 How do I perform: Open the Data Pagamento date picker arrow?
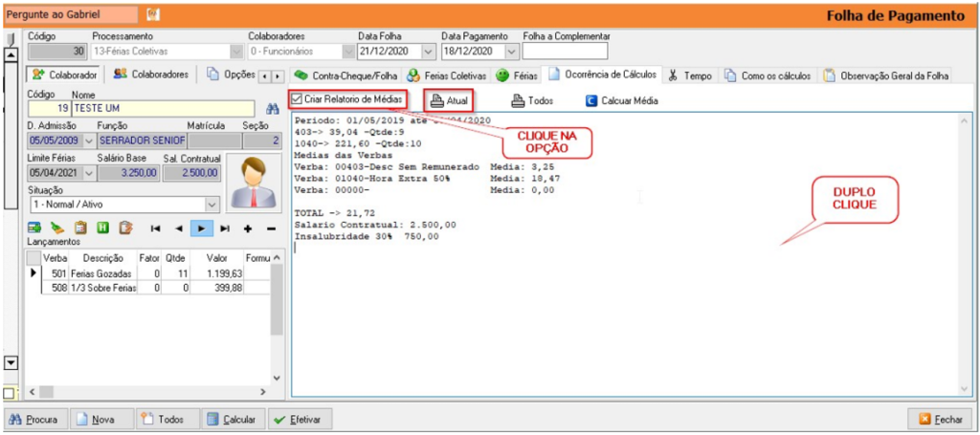click(512, 52)
